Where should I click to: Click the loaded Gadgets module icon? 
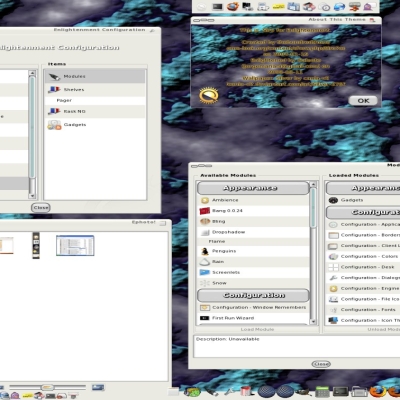pyautogui.click(x=333, y=200)
